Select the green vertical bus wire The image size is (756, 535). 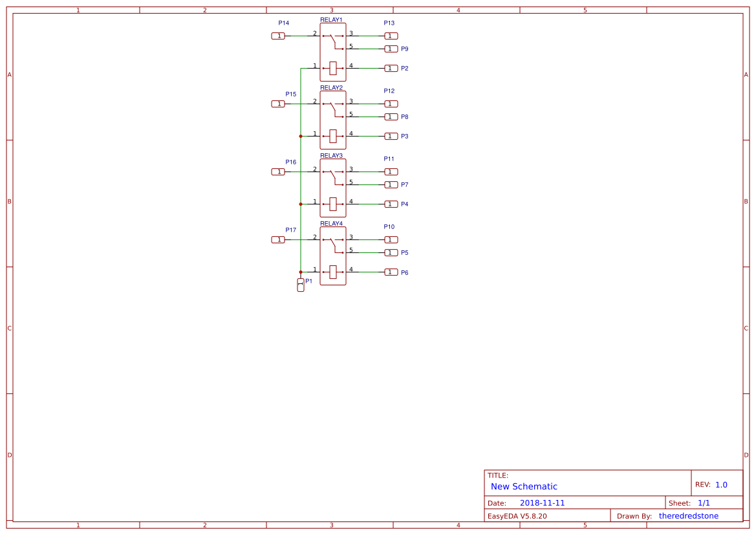pos(301,168)
